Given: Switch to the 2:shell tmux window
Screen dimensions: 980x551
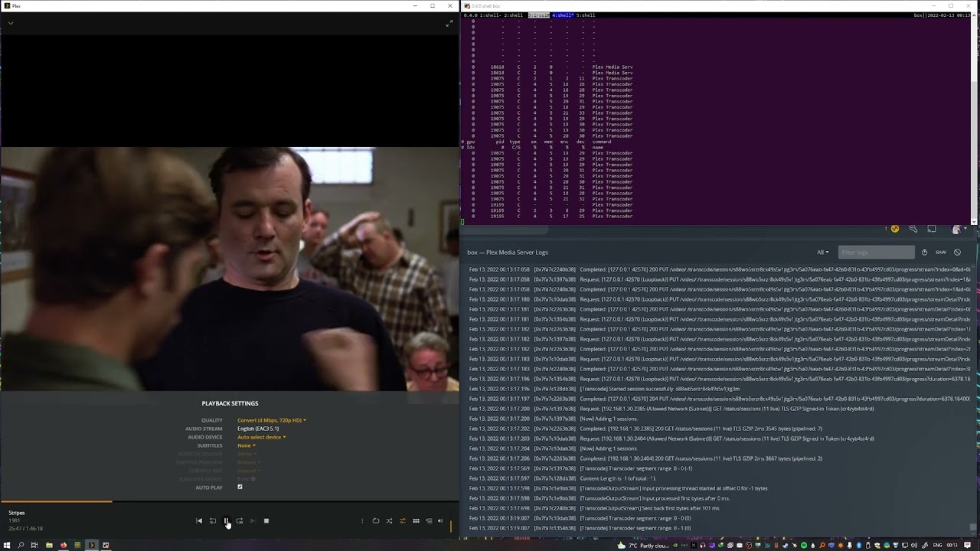Looking at the screenshot, I should pos(514,15).
